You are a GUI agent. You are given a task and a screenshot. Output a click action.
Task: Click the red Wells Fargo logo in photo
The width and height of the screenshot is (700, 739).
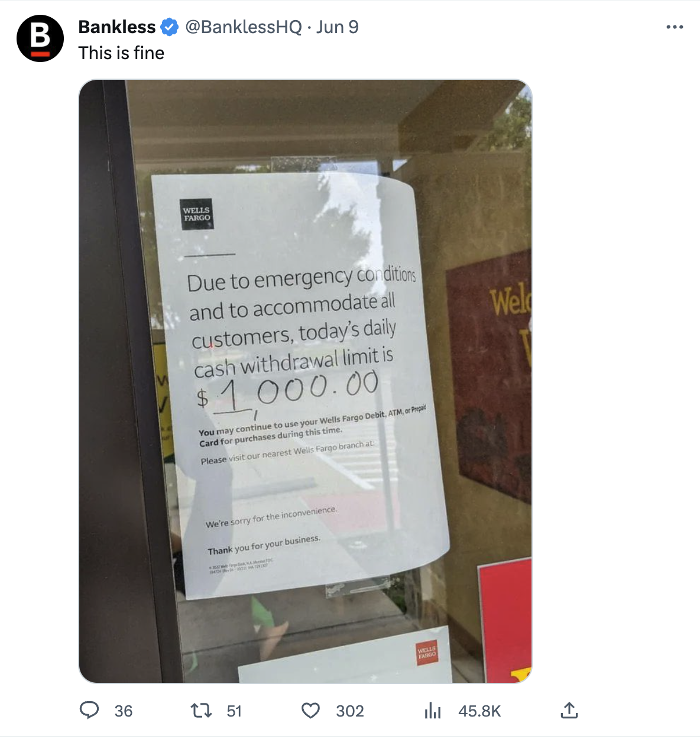click(426, 652)
